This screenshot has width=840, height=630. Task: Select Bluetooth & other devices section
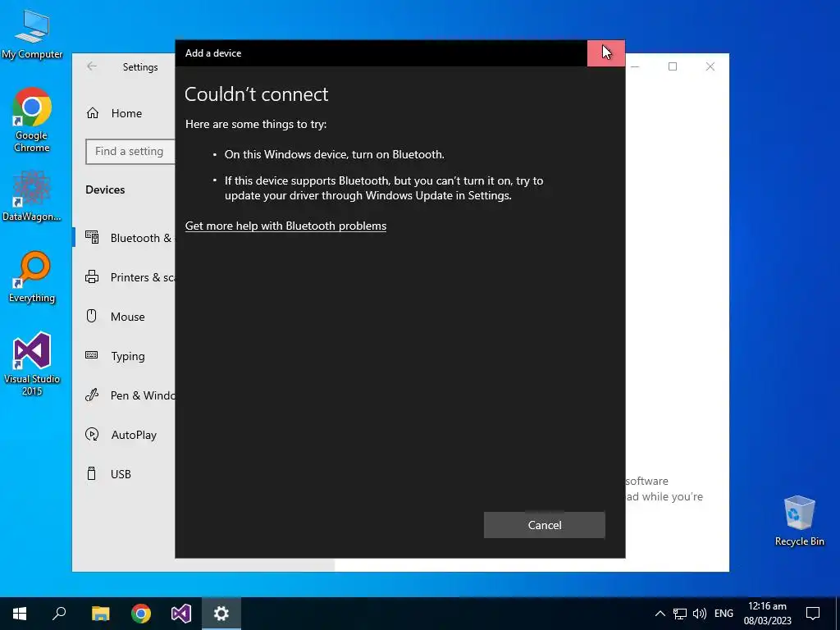(x=124, y=238)
